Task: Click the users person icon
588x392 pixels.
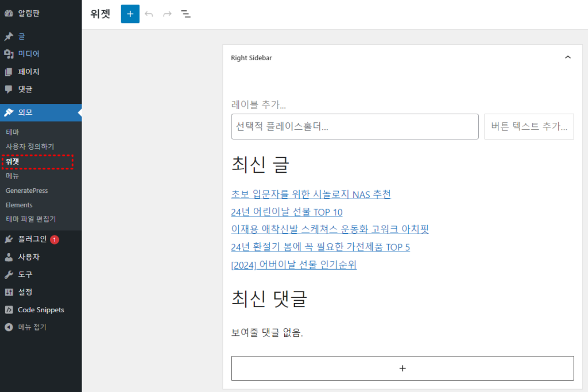Action: pos(9,257)
